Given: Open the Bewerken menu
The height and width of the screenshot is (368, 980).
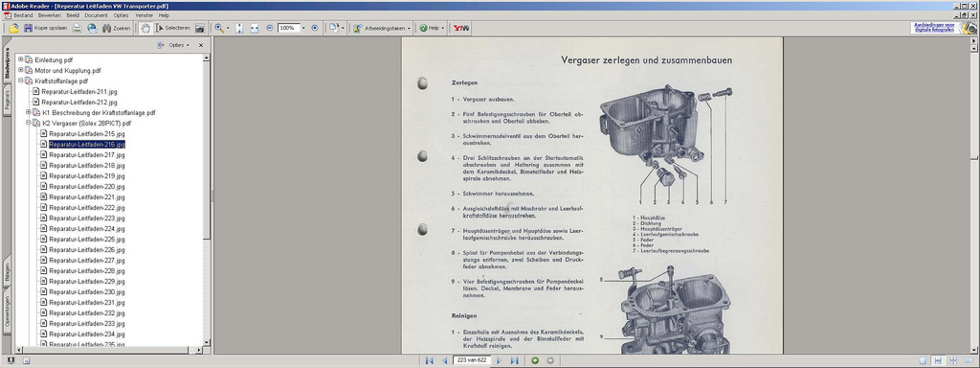Looking at the screenshot, I should 50,15.
